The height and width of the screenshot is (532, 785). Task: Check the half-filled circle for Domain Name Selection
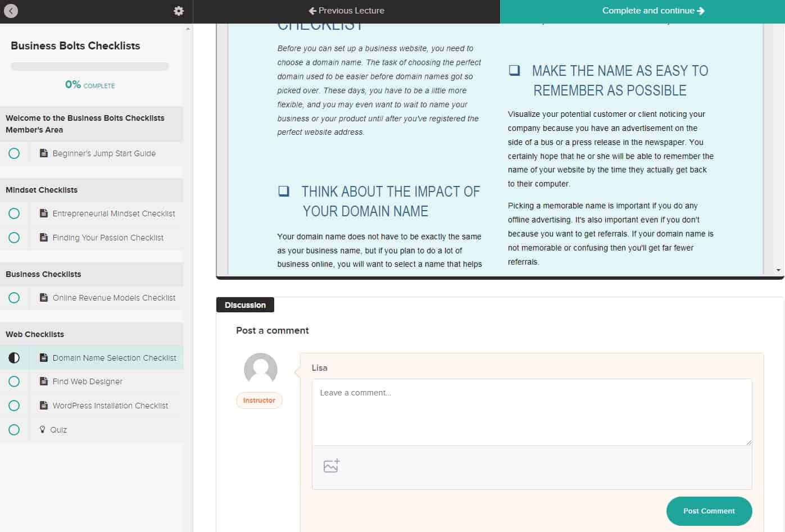(x=14, y=358)
